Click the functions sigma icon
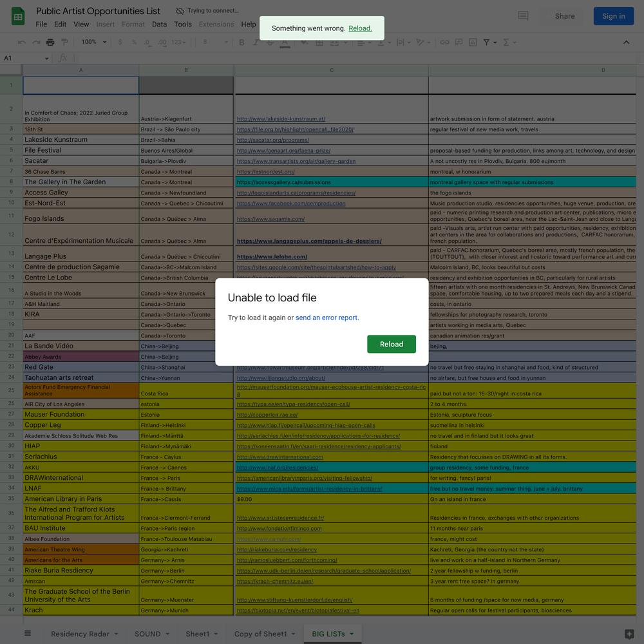This screenshot has width=644, height=644. 506,42
